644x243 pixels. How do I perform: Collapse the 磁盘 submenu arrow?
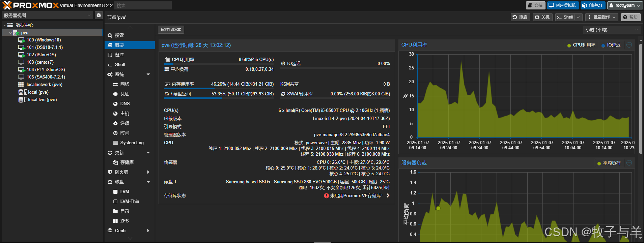click(148, 182)
